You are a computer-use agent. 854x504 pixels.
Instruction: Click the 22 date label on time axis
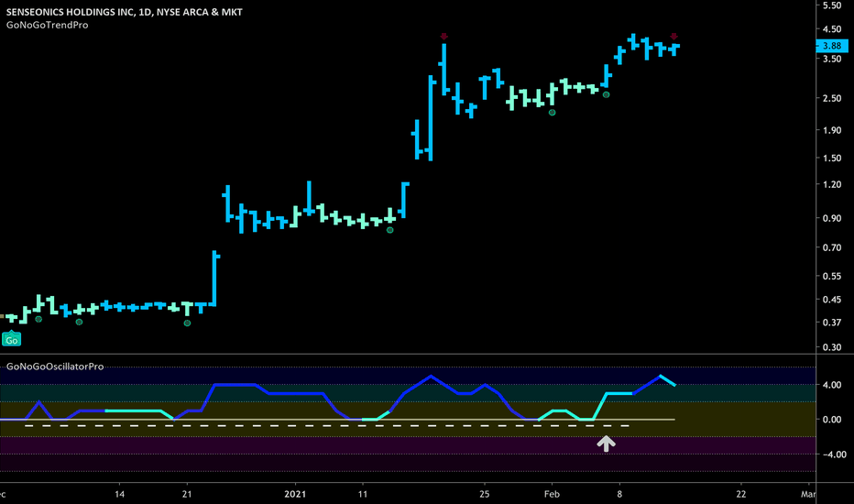coord(741,494)
